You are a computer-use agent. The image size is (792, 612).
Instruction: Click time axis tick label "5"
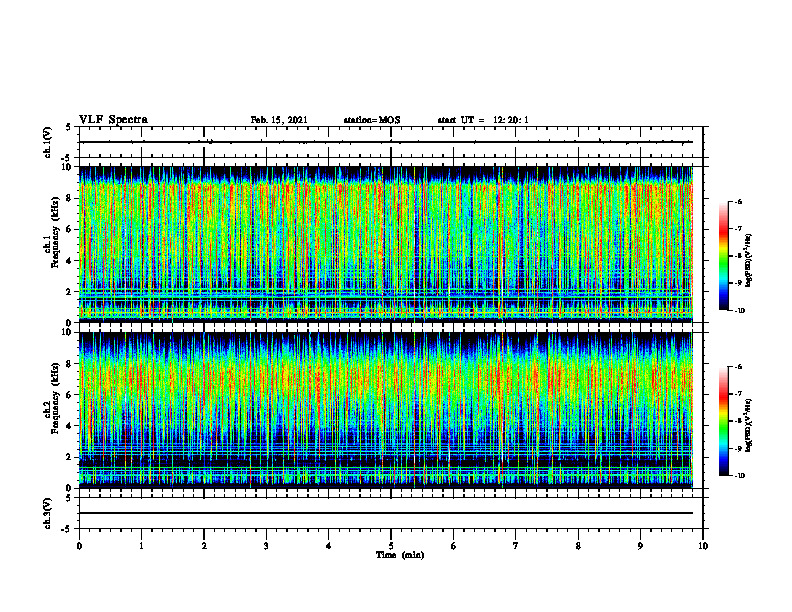[391, 546]
